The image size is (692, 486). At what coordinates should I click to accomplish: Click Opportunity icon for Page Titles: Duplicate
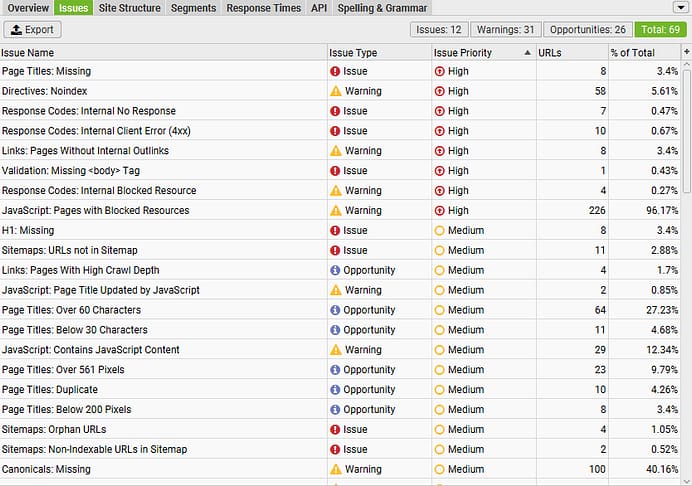(x=335, y=389)
